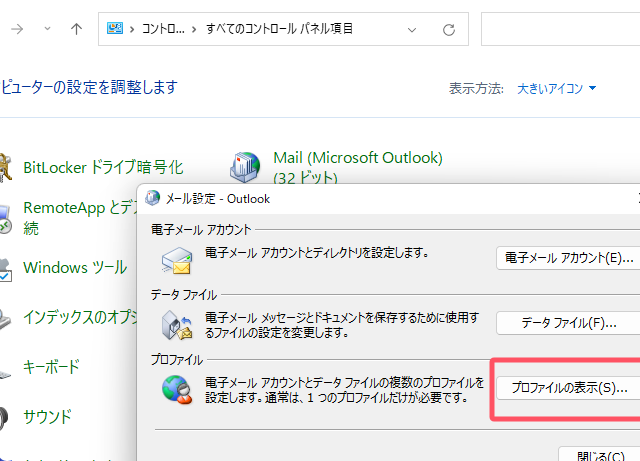
Task: Open the サウンド icon
Action: (x=5, y=416)
